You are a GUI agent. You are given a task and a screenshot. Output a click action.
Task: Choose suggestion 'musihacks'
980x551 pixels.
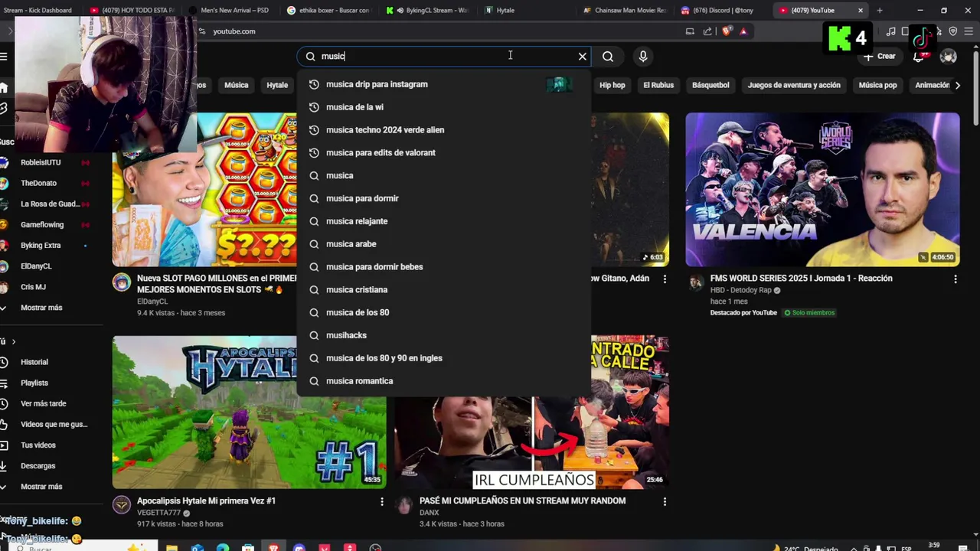(444, 335)
